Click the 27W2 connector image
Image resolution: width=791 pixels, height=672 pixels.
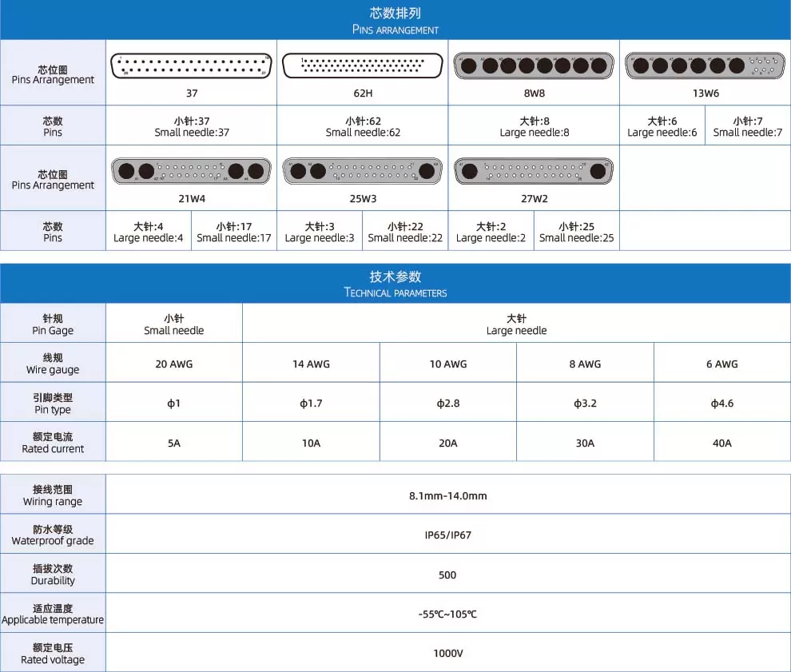click(x=534, y=171)
